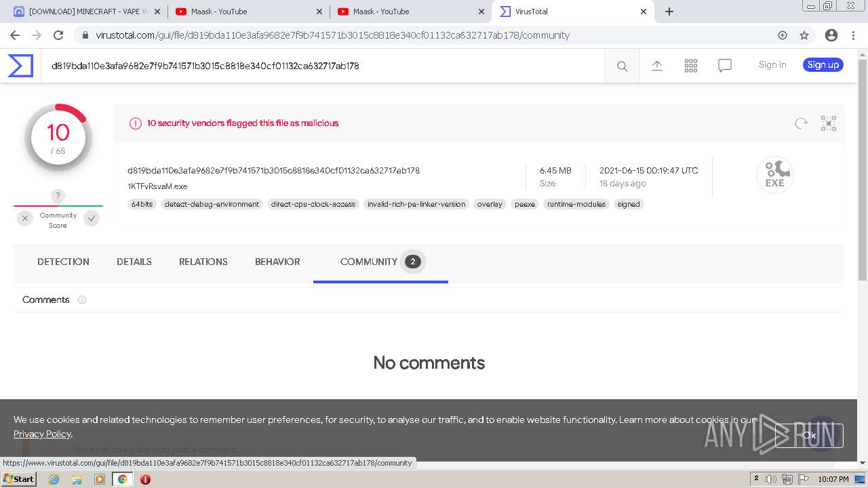
Task: Select the COMMUNITY tab
Action: 380,262
